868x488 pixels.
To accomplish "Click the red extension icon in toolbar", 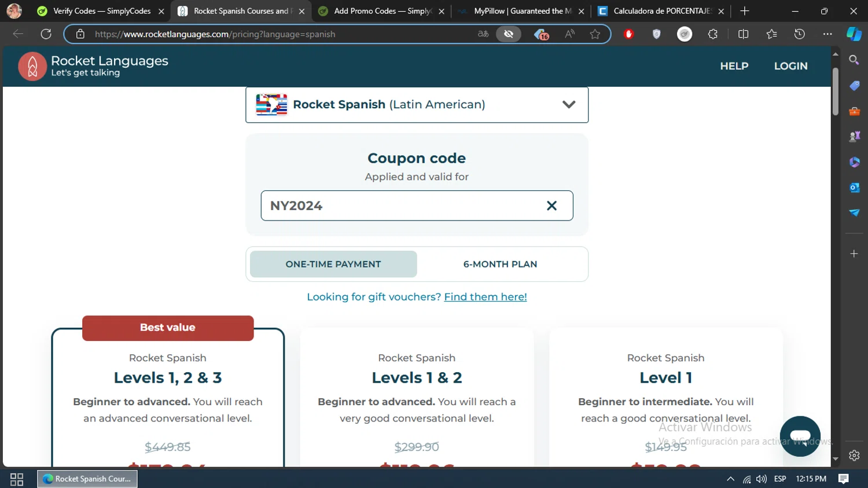I will [629, 34].
